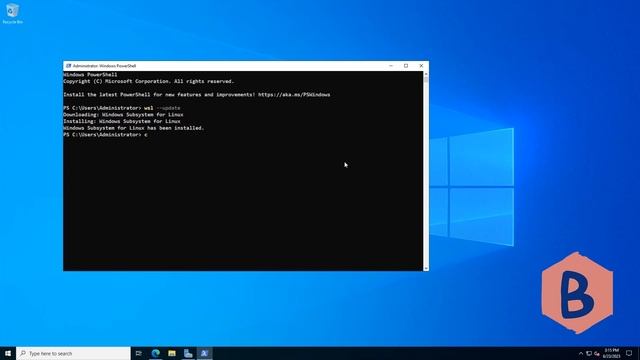
Task: Click the 'has been installed.' output line
Action: point(133,128)
